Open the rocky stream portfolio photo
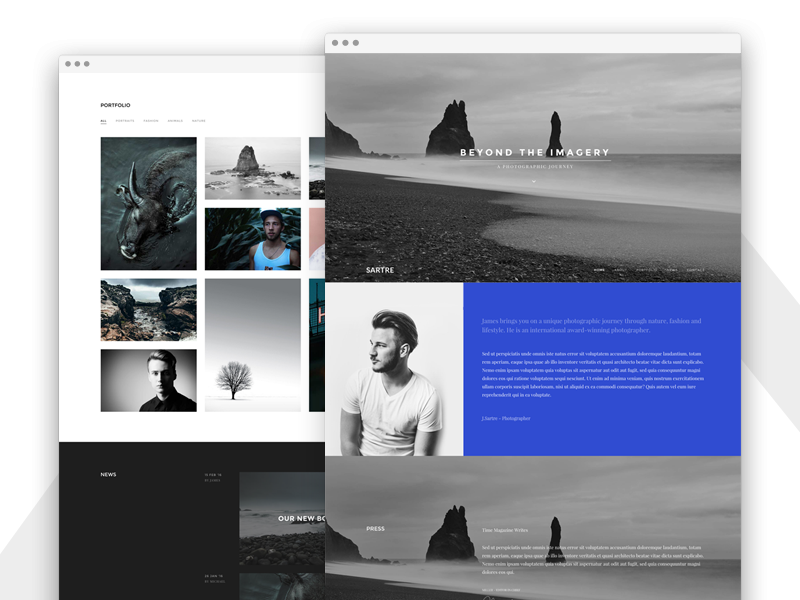The width and height of the screenshot is (800, 600). click(148, 310)
